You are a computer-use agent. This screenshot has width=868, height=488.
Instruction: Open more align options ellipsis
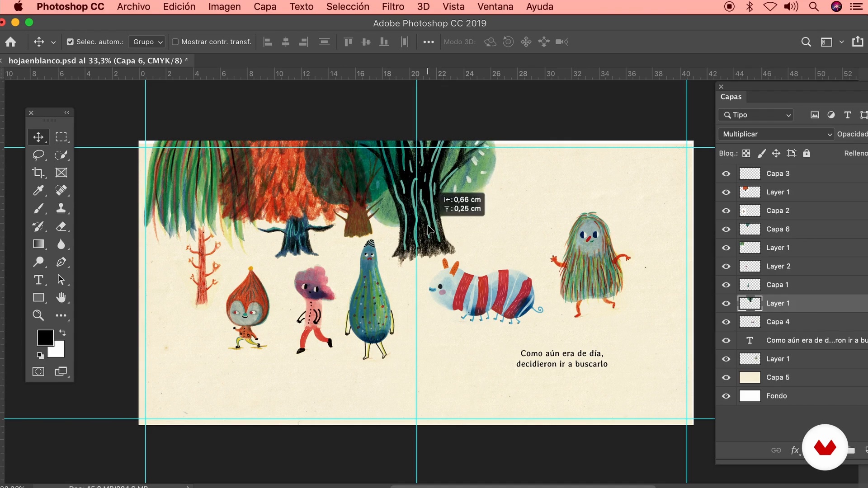pyautogui.click(x=428, y=42)
